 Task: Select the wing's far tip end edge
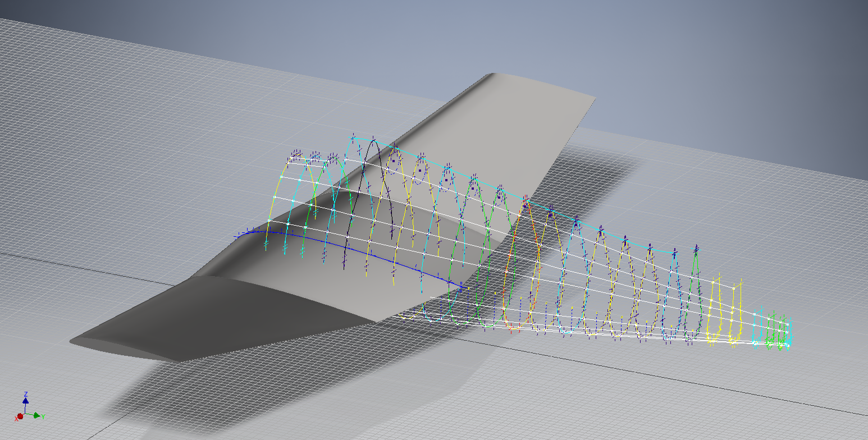coord(539,84)
